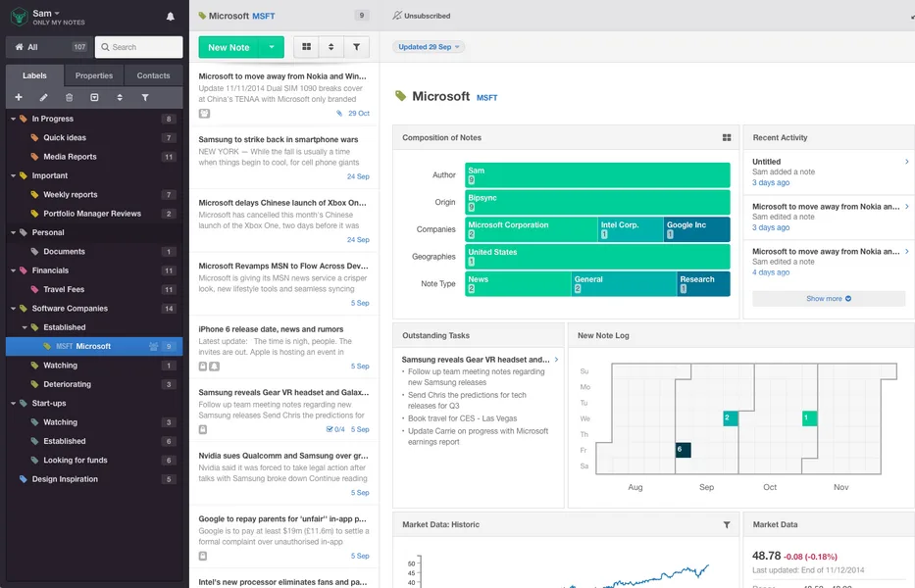Image resolution: width=915 pixels, height=588 pixels.
Task: Switch to the Labels tab
Action: coord(34,75)
